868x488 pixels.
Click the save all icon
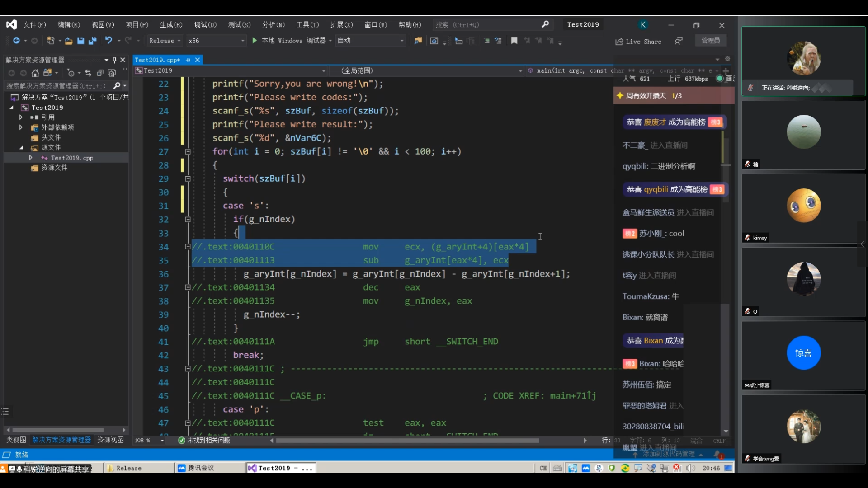tap(93, 41)
